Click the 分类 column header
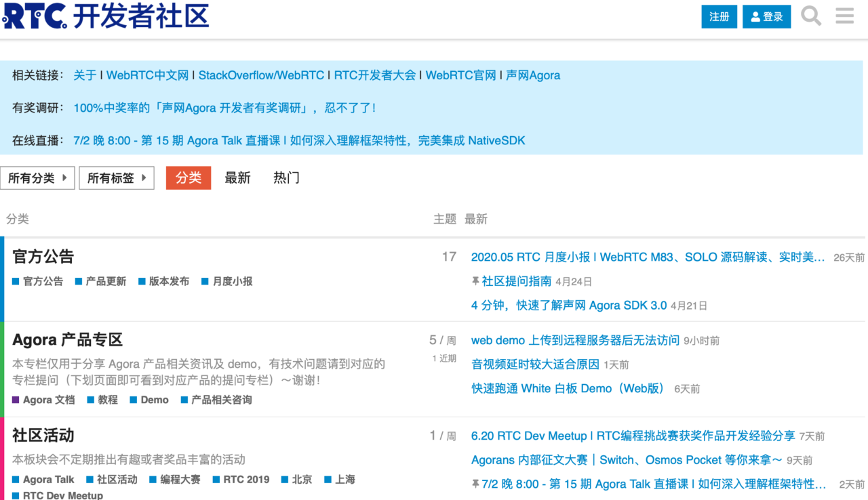 tap(18, 219)
